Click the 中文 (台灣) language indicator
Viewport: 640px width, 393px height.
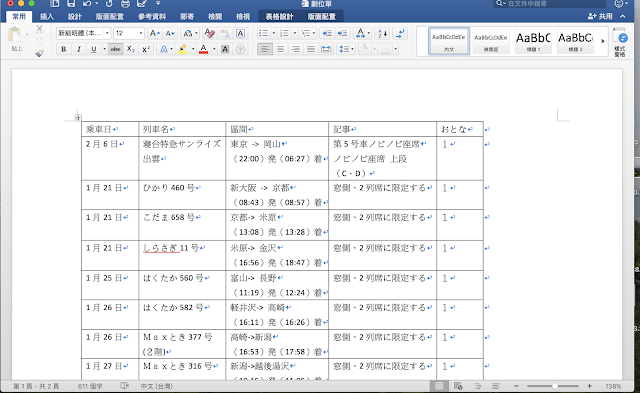[156, 386]
